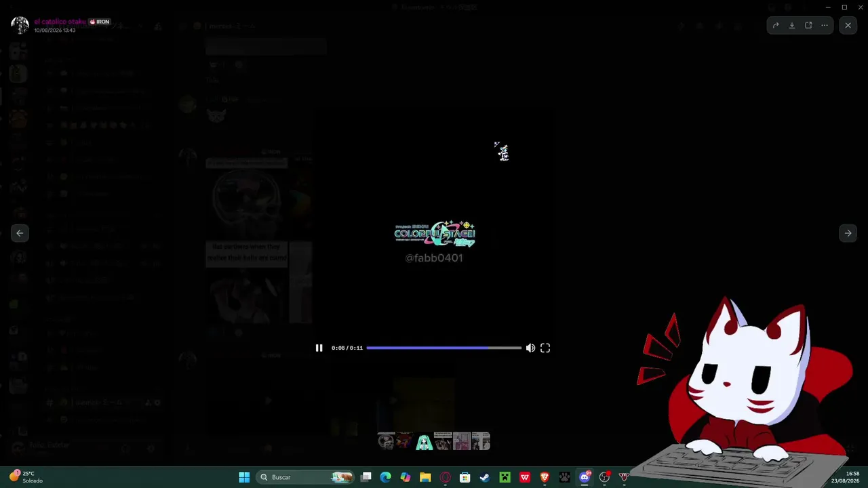Select the fourth thumbnail with captioned meme
This screenshot has width=868, height=488.
pyautogui.click(x=443, y=441)
